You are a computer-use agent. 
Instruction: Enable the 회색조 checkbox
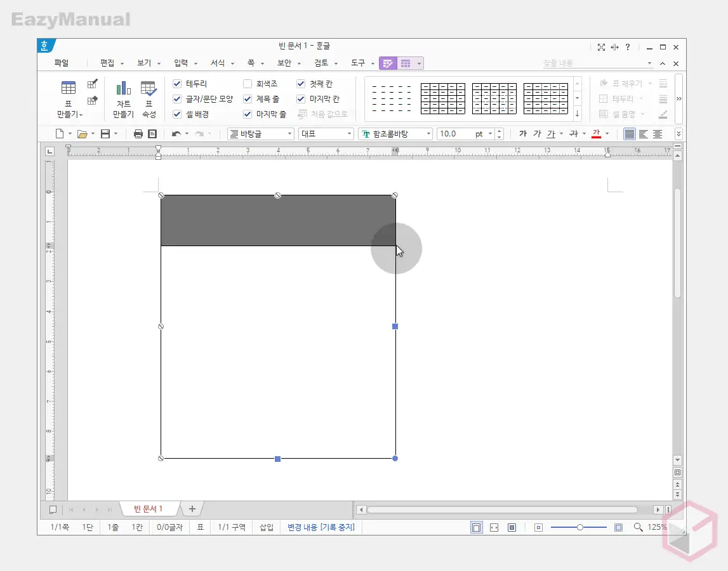pyautogui.click(x=248, y=84)
